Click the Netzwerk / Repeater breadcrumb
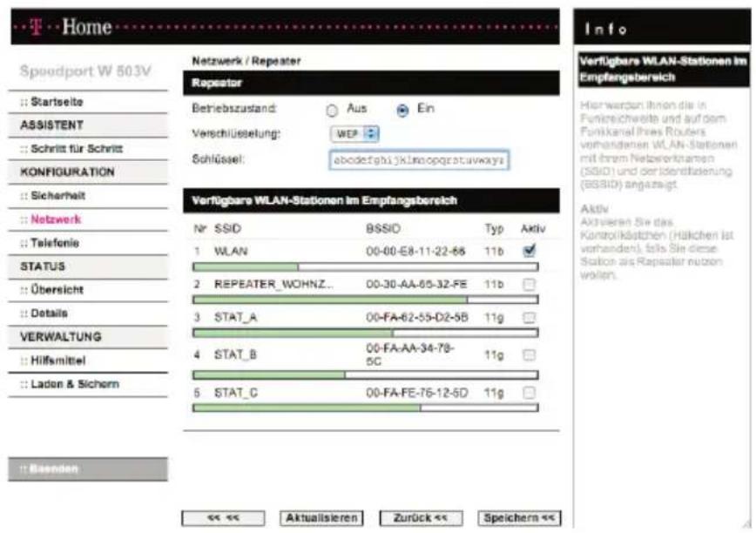 [x=246, y=61]
